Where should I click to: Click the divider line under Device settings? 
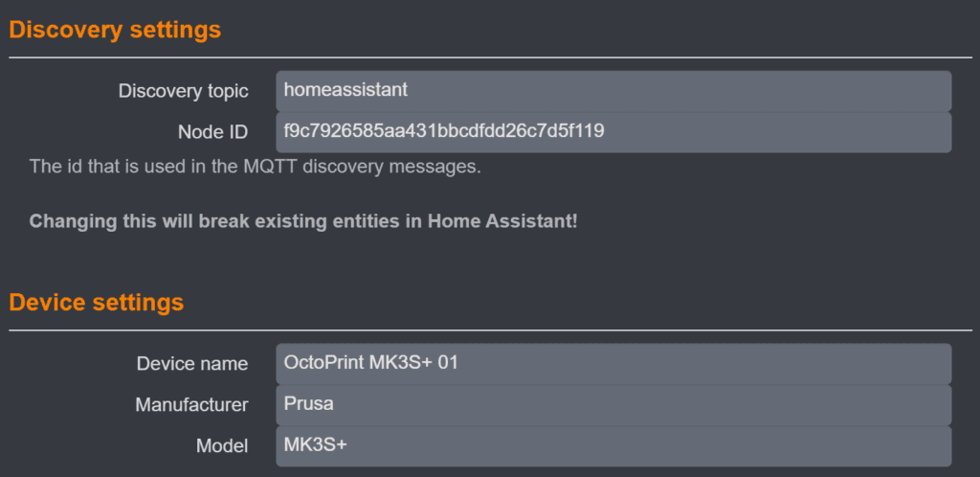(x=491, y=330)
